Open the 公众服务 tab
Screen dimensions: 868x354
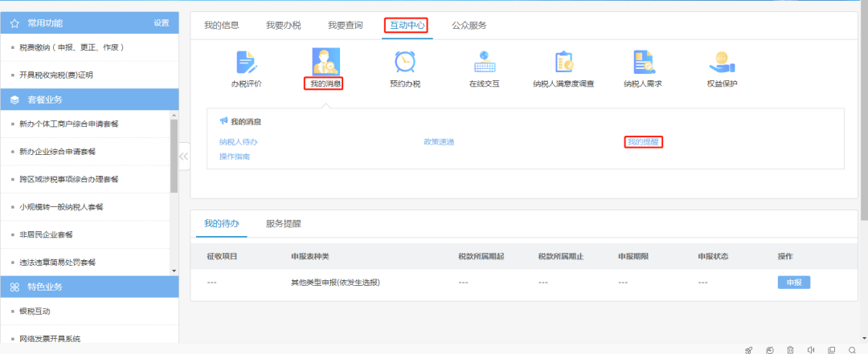click(469, 25)
